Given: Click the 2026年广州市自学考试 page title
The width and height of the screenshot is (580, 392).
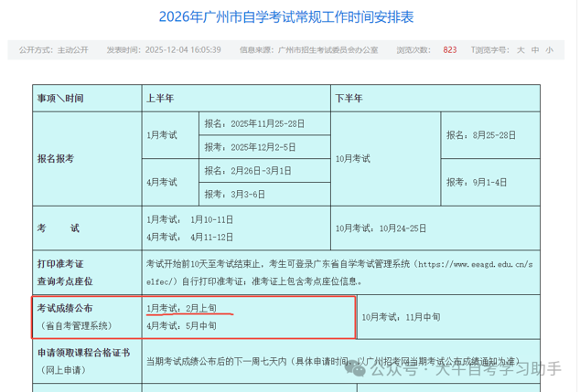Looking at the screenshot, I should [x=287, y=16].
